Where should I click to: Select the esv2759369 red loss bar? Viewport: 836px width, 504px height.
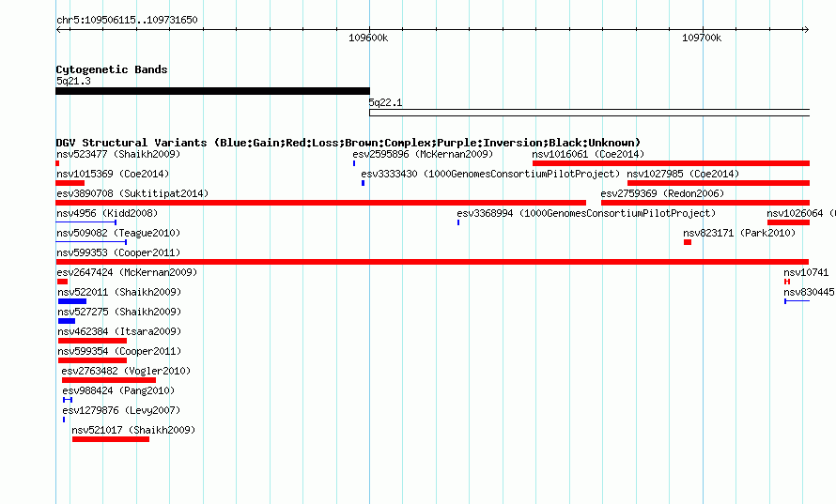tap(705, 203)
